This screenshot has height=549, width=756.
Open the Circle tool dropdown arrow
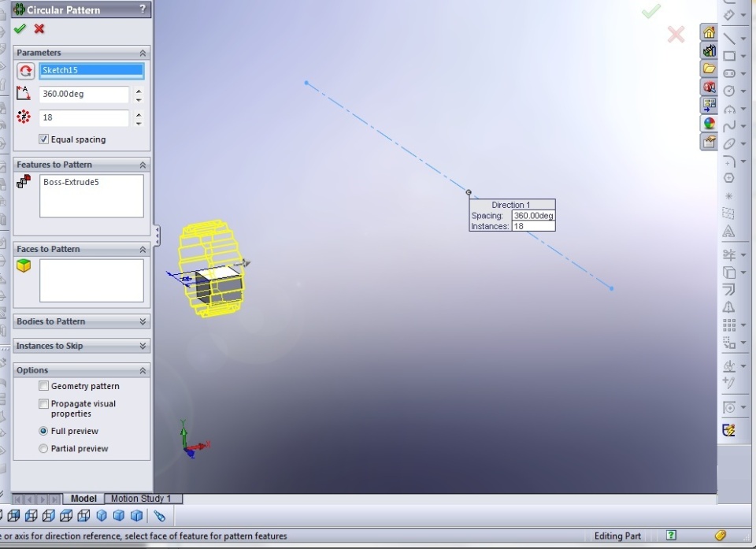coord(743,91)
